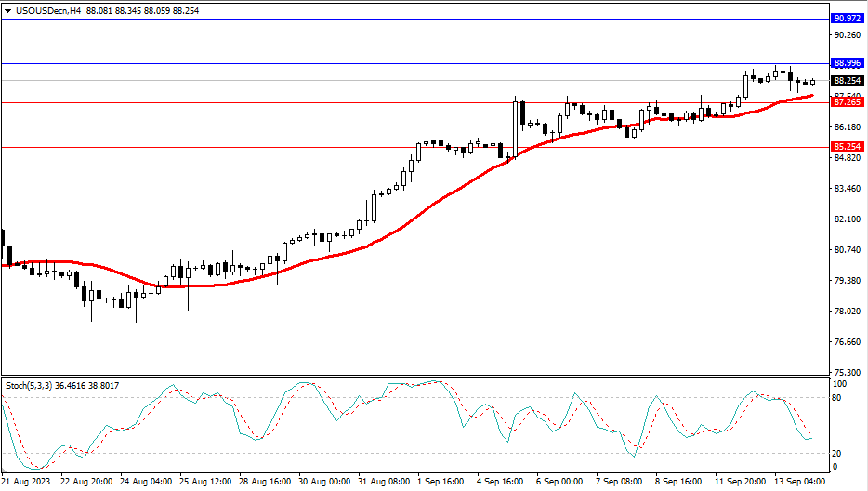
Task: Click the 21 Aug 2023 date label
Action: pyautogui.click(x=26, y=482)
